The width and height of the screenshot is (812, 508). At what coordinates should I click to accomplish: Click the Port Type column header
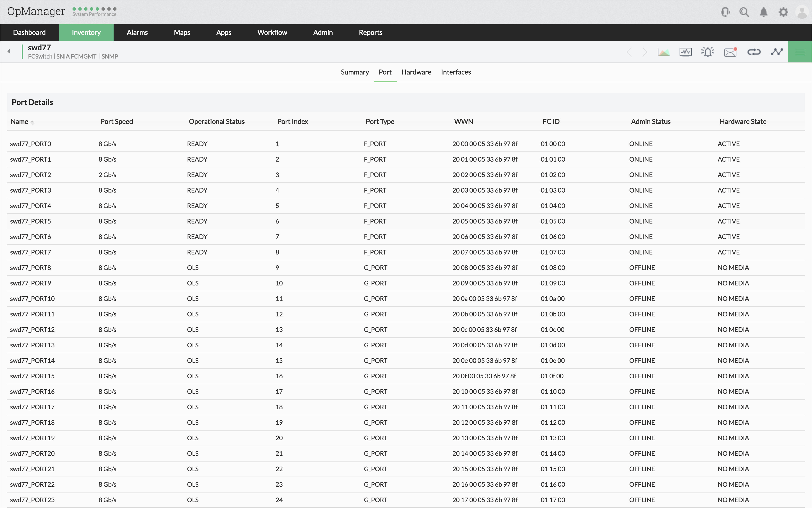click(380, 122)
